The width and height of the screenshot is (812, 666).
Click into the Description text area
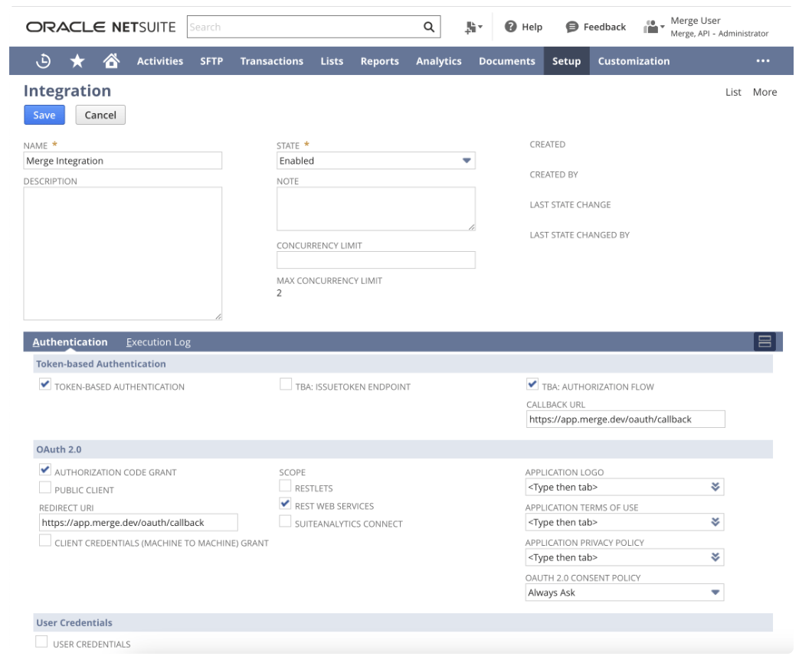point(123,253)
